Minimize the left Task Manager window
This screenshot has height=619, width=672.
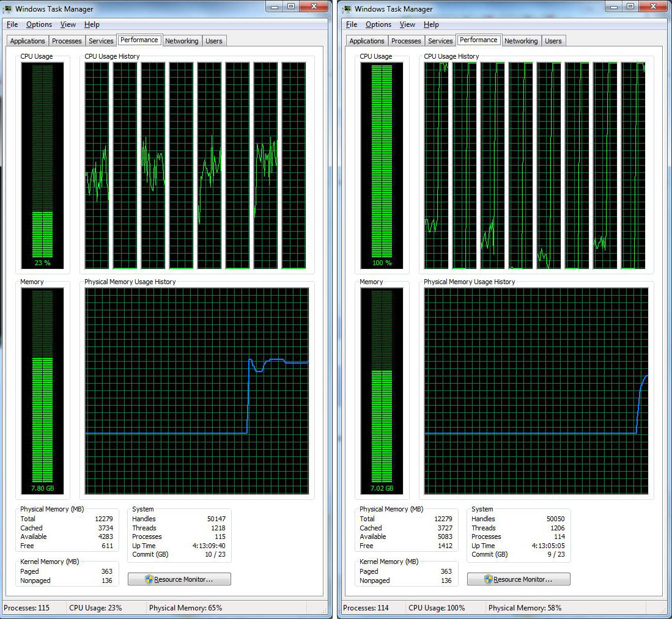275,7
